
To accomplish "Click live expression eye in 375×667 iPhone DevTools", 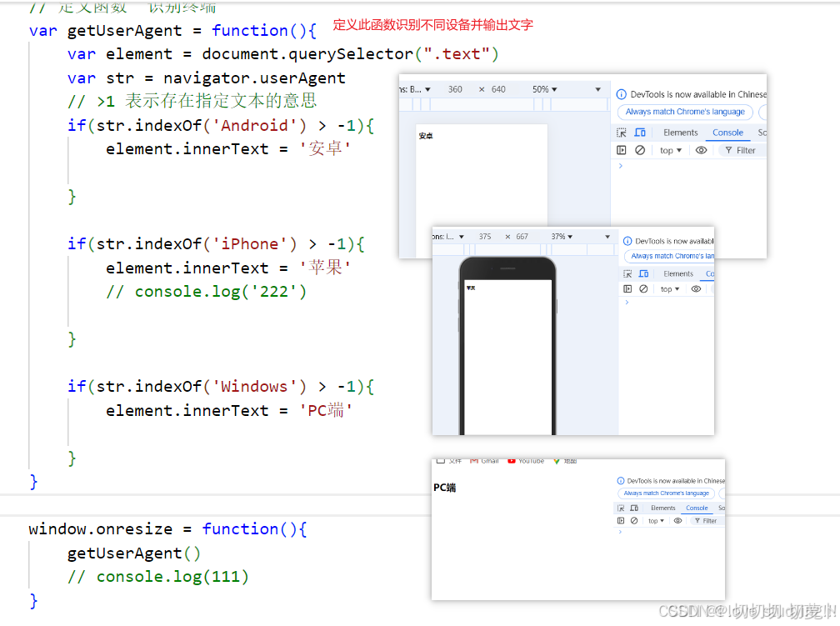I will pyautogui.click(x=696, y=289).
